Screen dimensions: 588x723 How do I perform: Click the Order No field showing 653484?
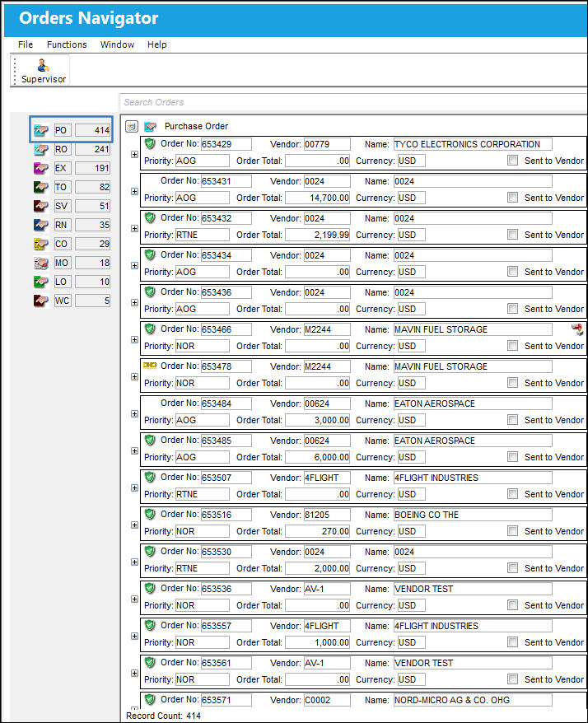(x=226, y=403)
